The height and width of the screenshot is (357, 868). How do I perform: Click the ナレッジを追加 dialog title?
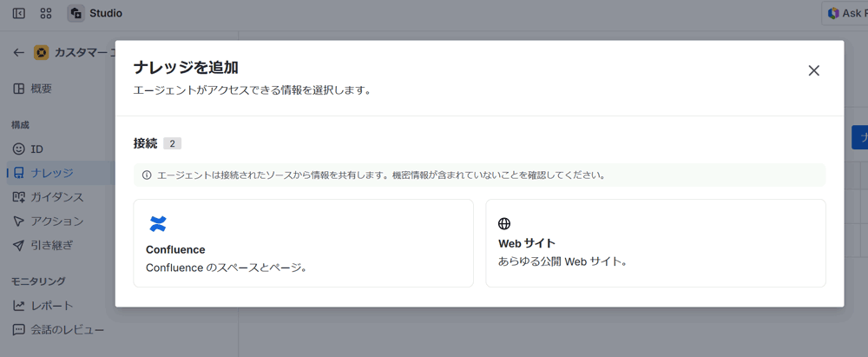186,68
